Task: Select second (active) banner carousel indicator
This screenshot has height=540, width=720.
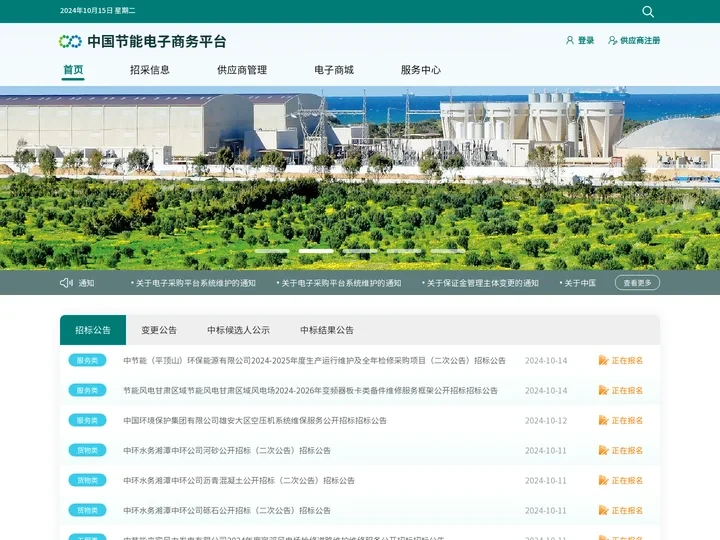Action: [316, 251]
